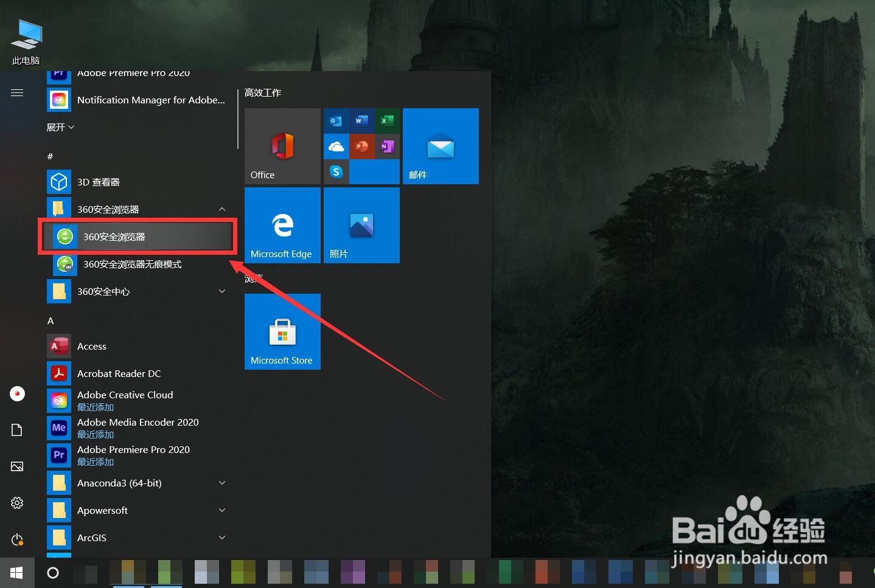Click the user account avatar in Start sidebar
The width and height of the screenshot is (875, 588).
(x=17, y=393)
